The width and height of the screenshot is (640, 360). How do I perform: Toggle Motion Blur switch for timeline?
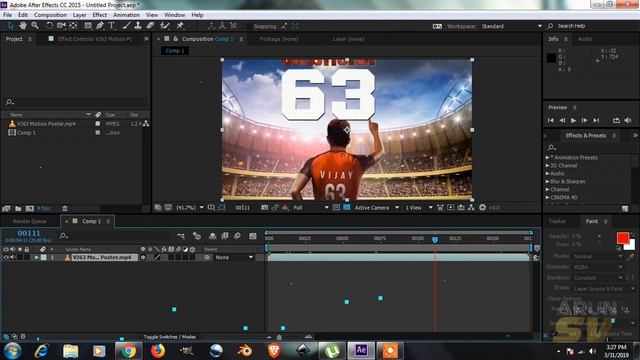tap(237, 236)
